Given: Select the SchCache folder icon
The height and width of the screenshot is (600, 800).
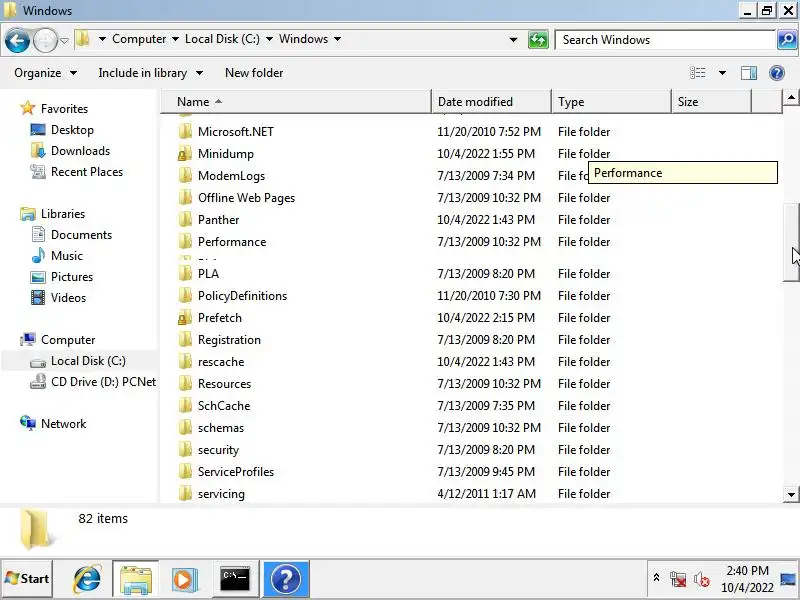Looking at the screenshot, I should tap(185, 405).
